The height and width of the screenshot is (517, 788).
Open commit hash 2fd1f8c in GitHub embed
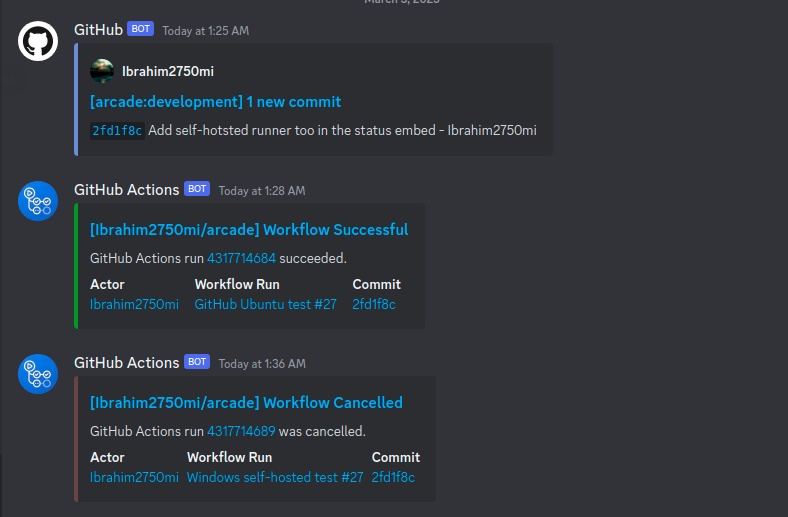(x=117, y=131)
